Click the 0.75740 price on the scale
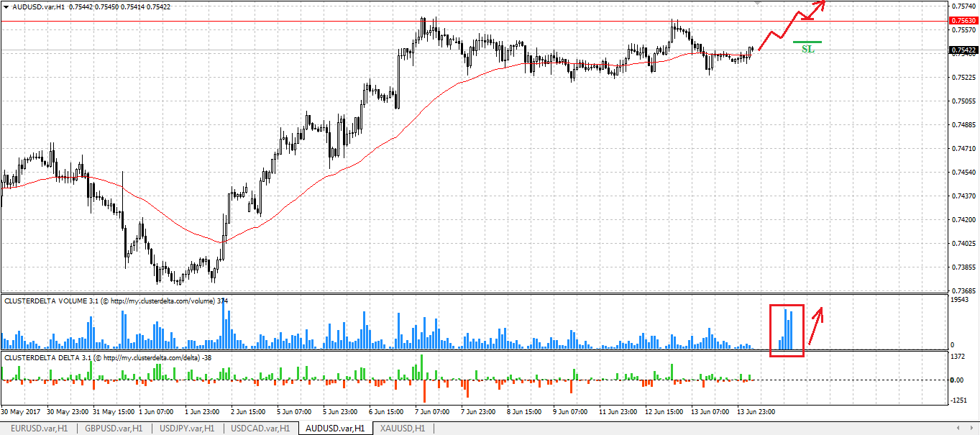The height and width of the screenshot is (435, 980). click(x=963, y=6)
